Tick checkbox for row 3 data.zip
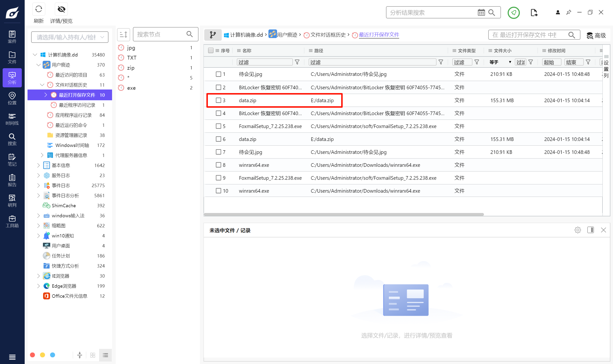Image resolution: width=613 pixels, height=364 pixels. pyautogui.click(x=218, y=100)
